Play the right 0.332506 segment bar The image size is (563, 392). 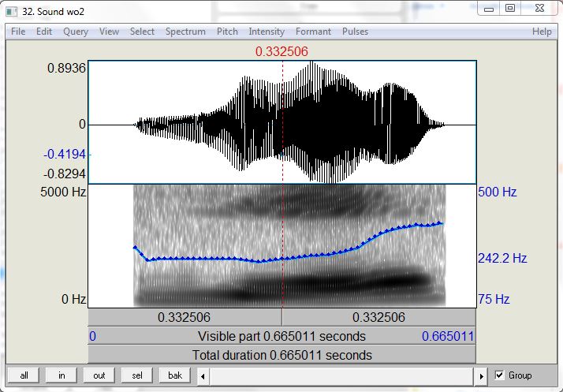coord(379,317)
